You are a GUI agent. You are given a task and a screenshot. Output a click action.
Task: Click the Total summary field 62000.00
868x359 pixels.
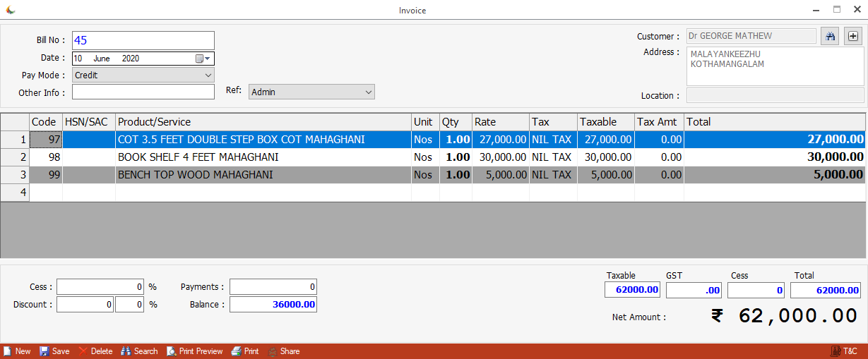[x=826, y=290]
